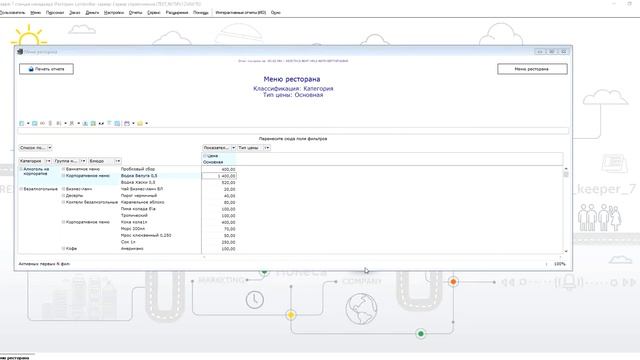Open the Персонал menu
Screen dimensions: 640x360
pos(55,13)
